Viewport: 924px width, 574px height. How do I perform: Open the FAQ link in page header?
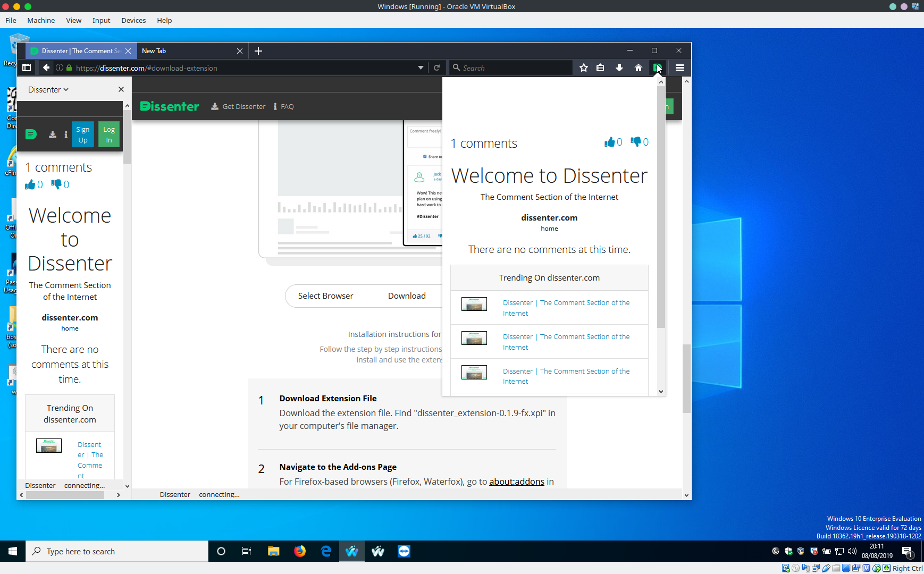(x=283, y=106)
